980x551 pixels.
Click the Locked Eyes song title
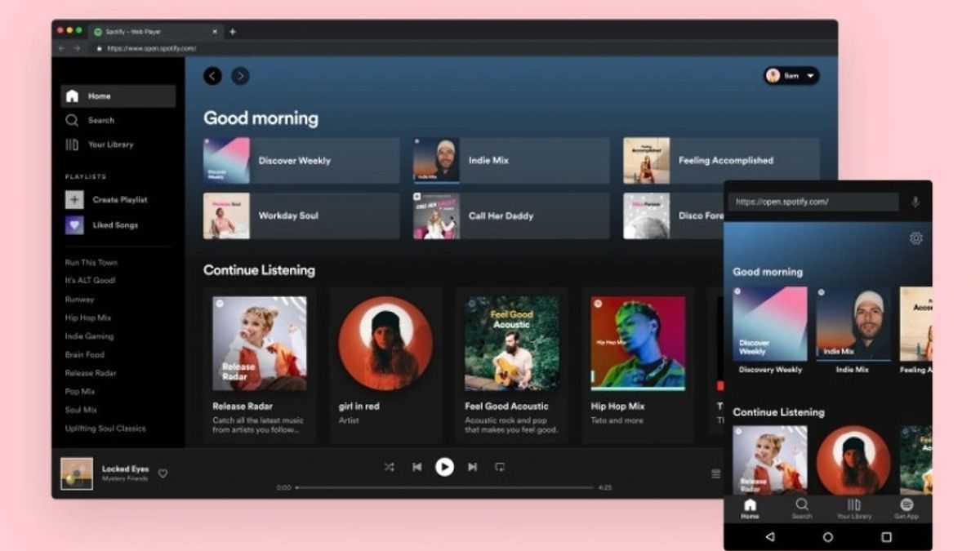point(125,469)
